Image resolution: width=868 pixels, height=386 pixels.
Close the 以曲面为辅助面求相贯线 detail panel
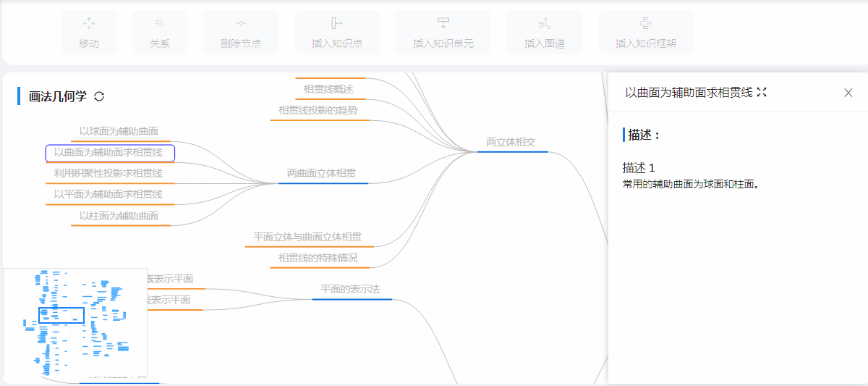(x=848, y=93)
